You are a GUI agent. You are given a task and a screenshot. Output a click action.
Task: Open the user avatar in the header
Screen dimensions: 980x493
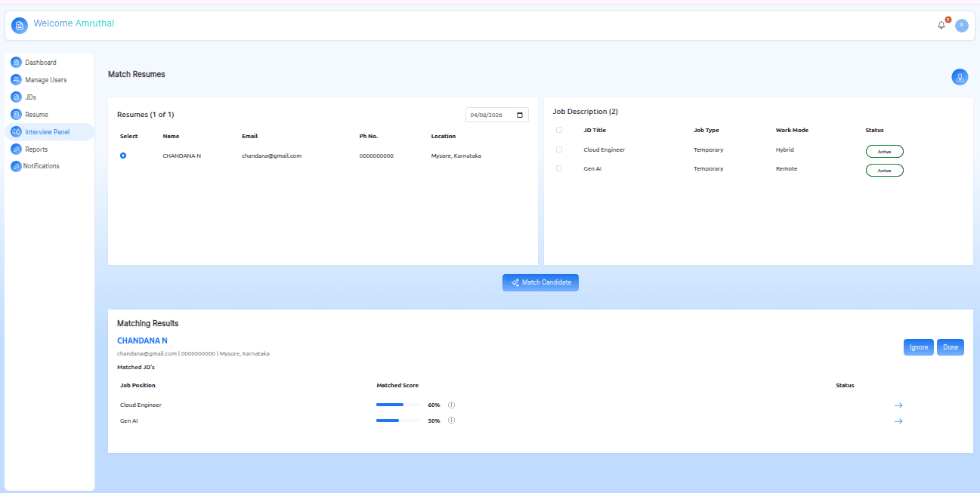(961, 25)
